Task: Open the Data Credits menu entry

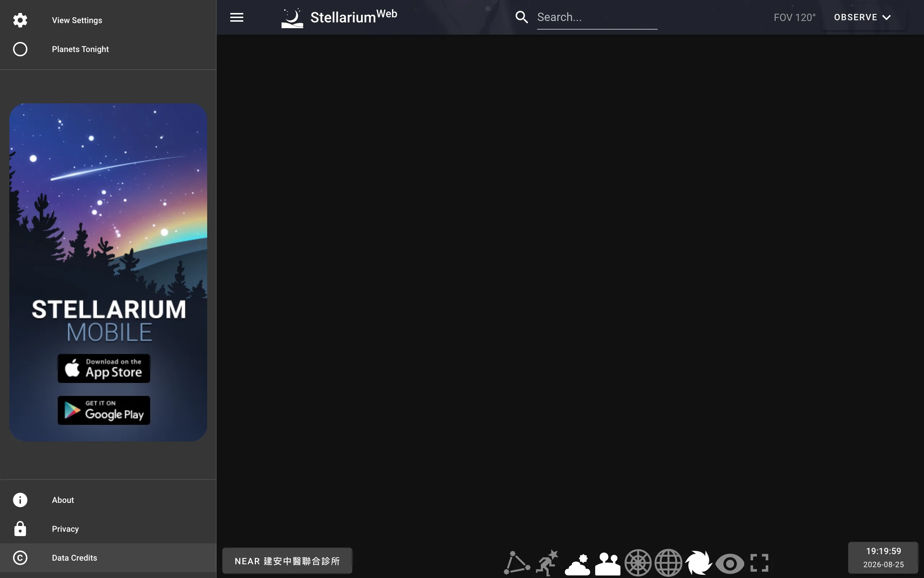Action: click(x=108, y=558)
